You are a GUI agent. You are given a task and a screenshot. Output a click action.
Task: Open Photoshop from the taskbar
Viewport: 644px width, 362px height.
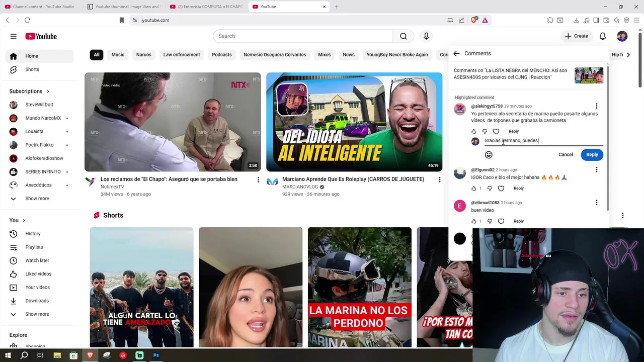point(156,355)
